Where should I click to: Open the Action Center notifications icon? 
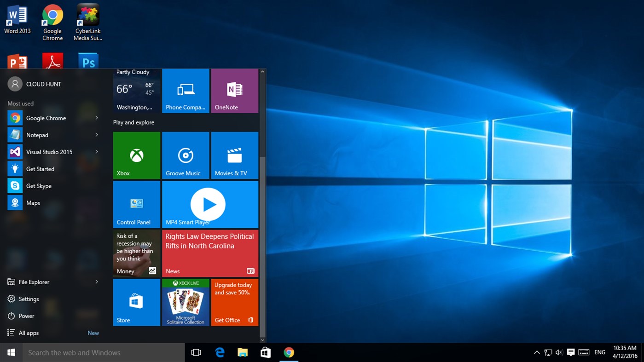[x=571, y=352]
